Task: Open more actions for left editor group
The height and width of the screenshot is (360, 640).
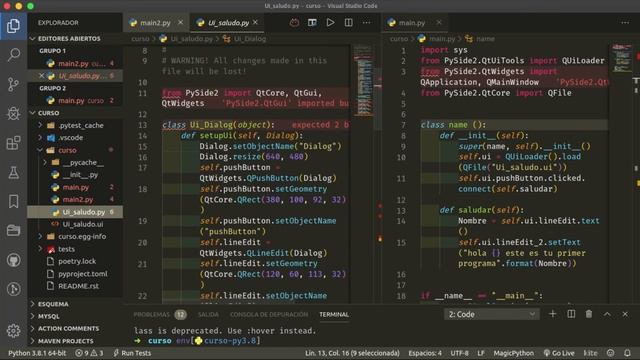Action: tap(367, 23)
